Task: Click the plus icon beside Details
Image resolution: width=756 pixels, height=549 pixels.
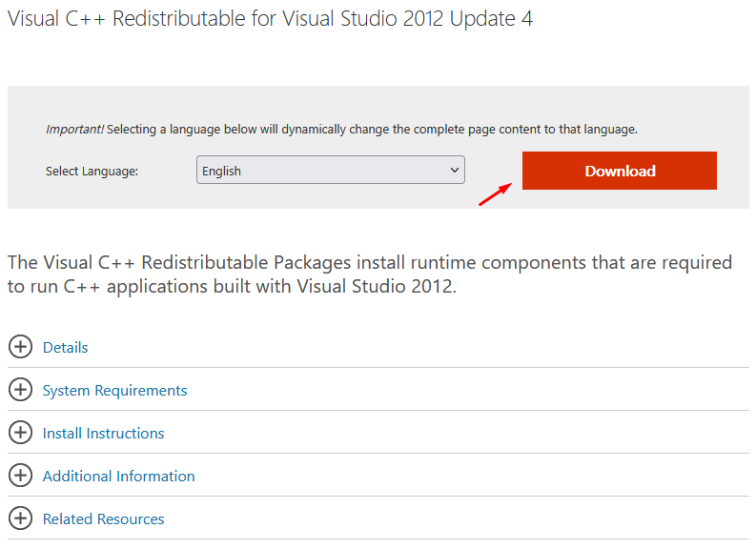Action: coord(20,347)
